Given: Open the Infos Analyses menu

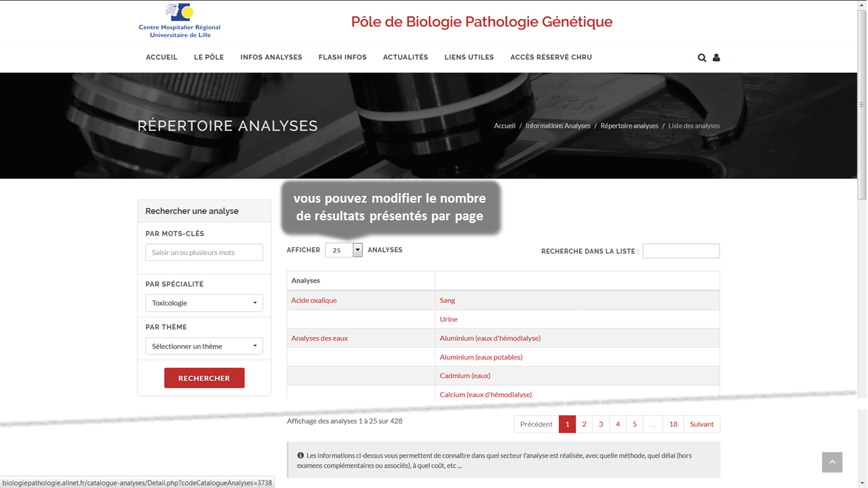Looking at the screenshot, I should click(x=271, y=58).
